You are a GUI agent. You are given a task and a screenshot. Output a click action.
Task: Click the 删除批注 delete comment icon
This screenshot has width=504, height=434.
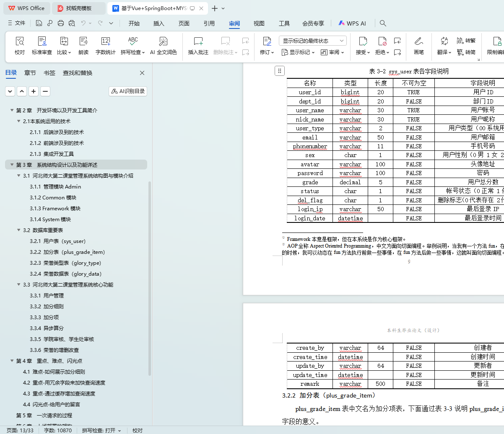(x=226, y=41)
